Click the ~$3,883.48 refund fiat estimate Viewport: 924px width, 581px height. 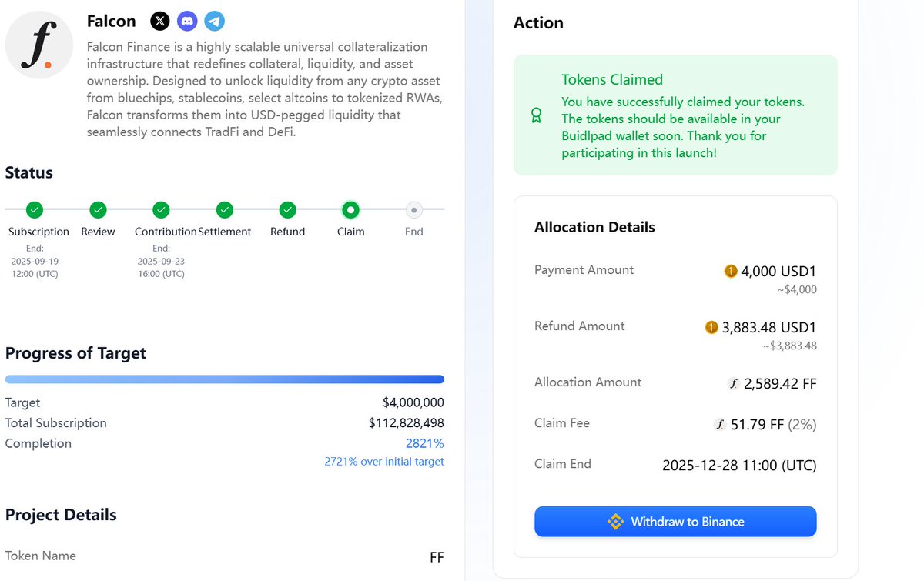(x=789, y=346)
